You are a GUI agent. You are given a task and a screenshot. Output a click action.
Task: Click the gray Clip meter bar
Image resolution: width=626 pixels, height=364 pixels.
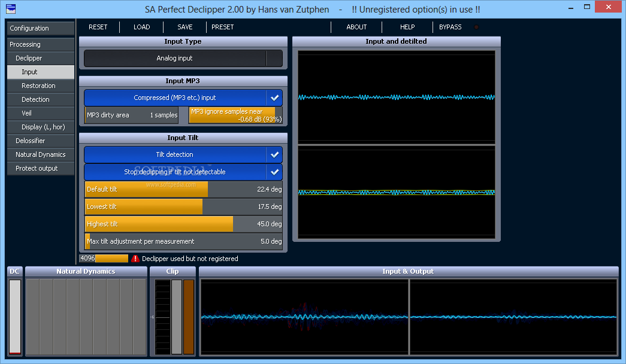177,317
